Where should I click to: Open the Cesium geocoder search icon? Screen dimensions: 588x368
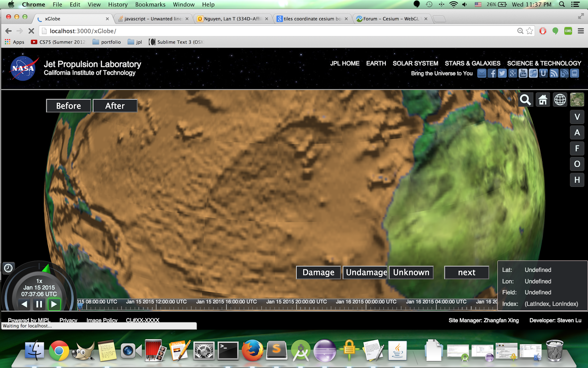coord(525,100)
